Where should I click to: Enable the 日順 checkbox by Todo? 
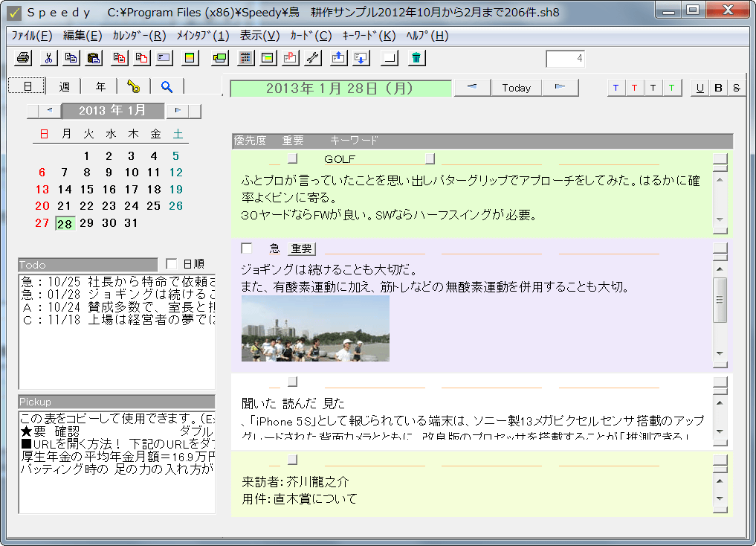pyautogui.click(x=171, y=264)
